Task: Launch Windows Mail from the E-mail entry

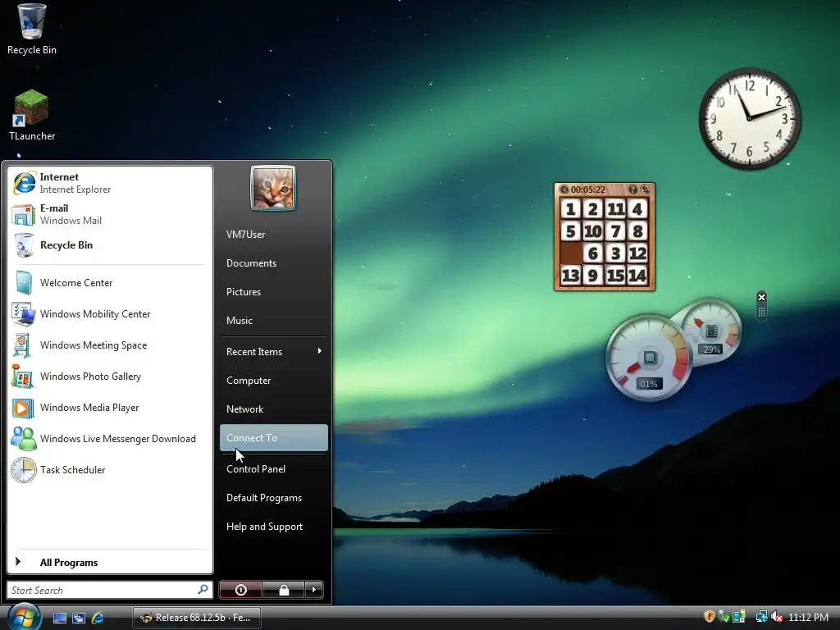Action: coord(110,214)
